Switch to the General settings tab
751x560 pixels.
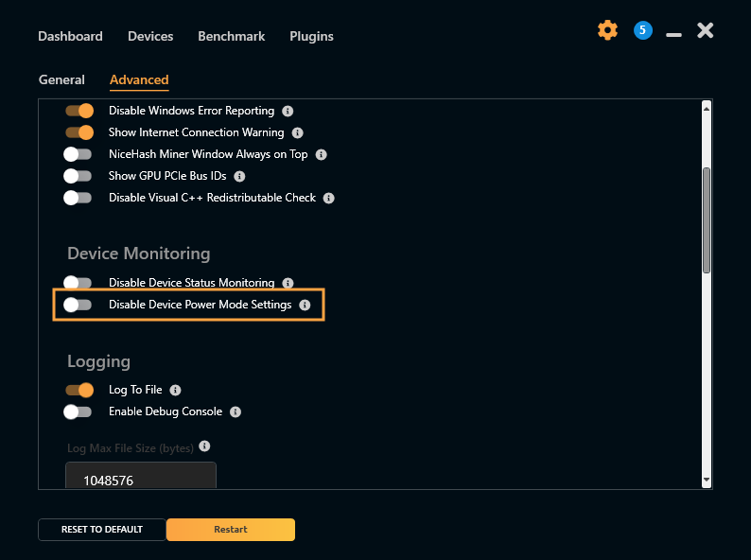(61, 80)
